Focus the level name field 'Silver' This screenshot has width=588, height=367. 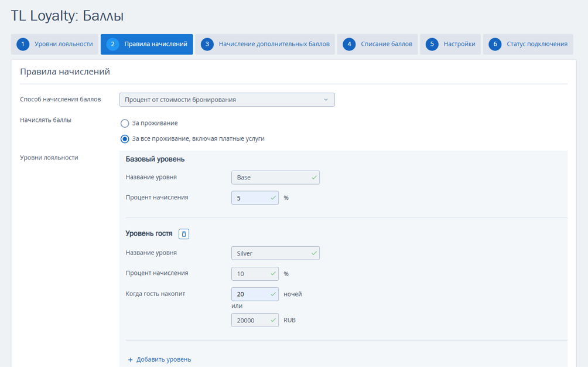click(x=276, y=253)
